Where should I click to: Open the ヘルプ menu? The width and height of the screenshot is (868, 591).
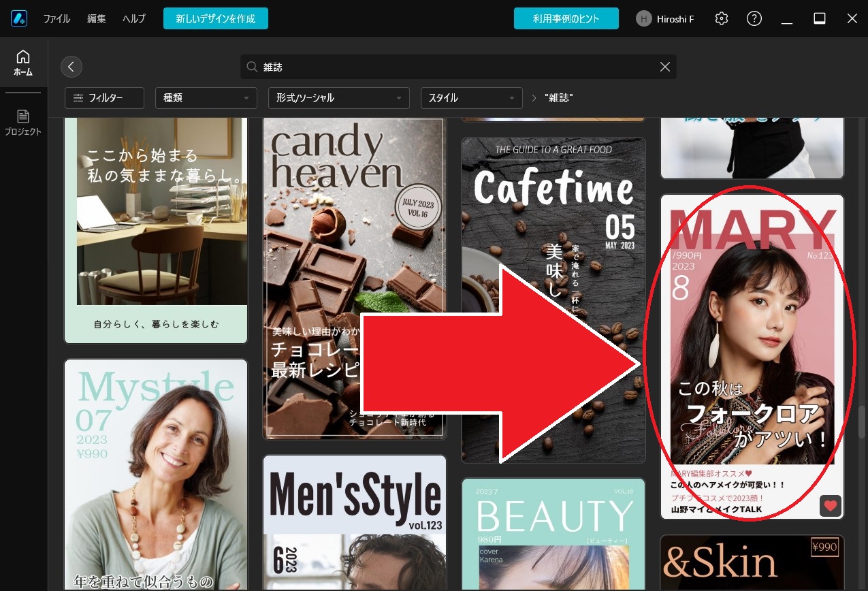point(134,19)
